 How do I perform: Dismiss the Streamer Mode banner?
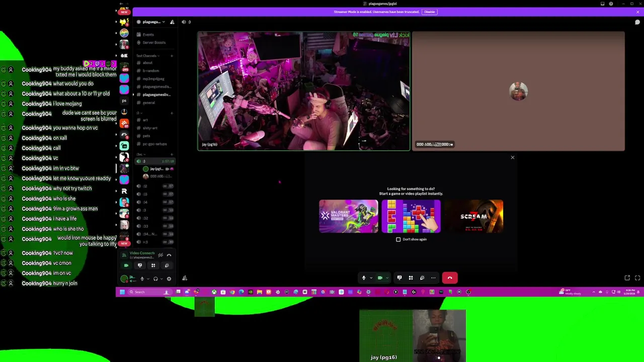pyautogui.click(x=637, y=12)
